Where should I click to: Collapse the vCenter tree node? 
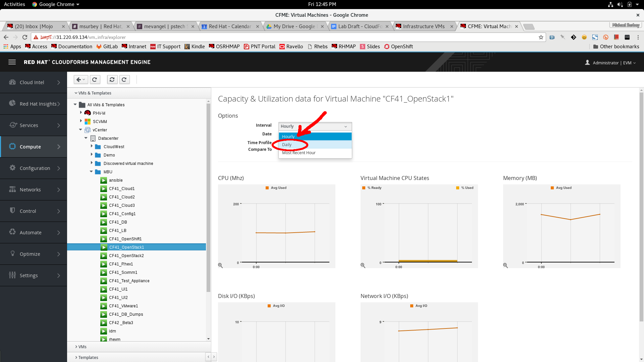80,129
